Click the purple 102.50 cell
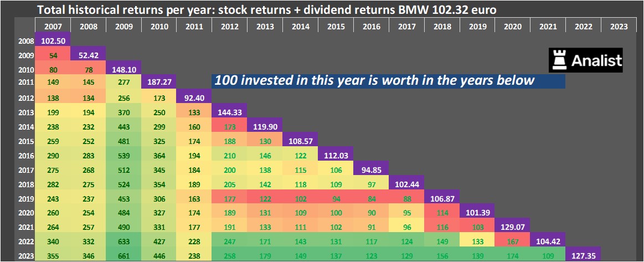Image resolution: width=644 pixels, height=262 pixels. click(53, 40)
